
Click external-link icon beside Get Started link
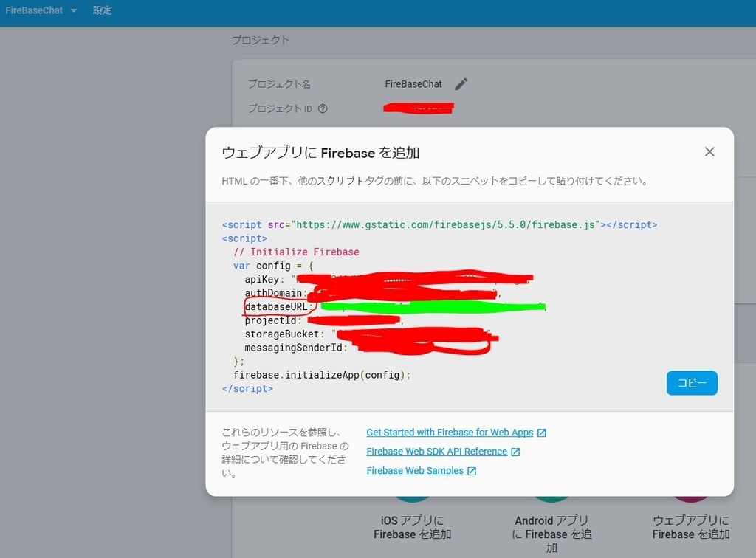542,433
